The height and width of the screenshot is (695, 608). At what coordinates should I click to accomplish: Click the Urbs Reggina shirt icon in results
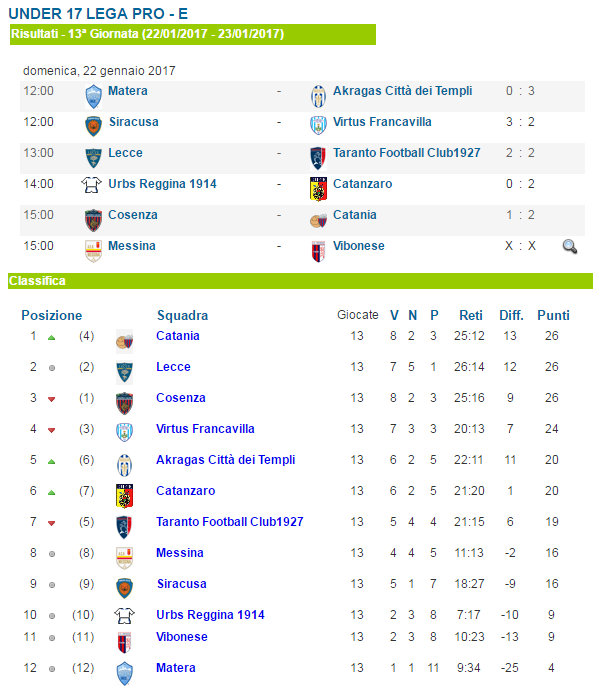click(91, 185)
